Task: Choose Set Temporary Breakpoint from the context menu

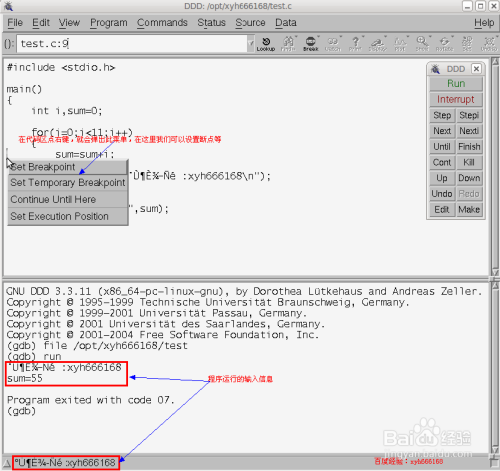Action: click(68, 183)
